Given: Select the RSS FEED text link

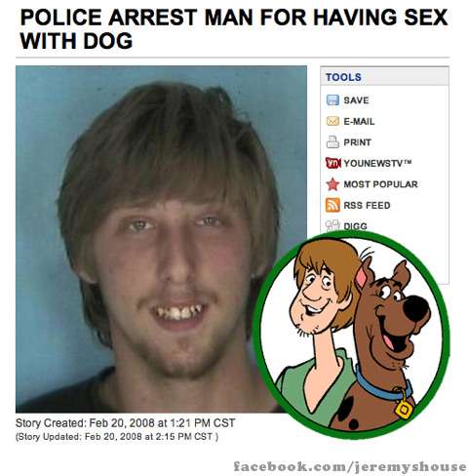Looking at the screenshot, I should 367,205.
